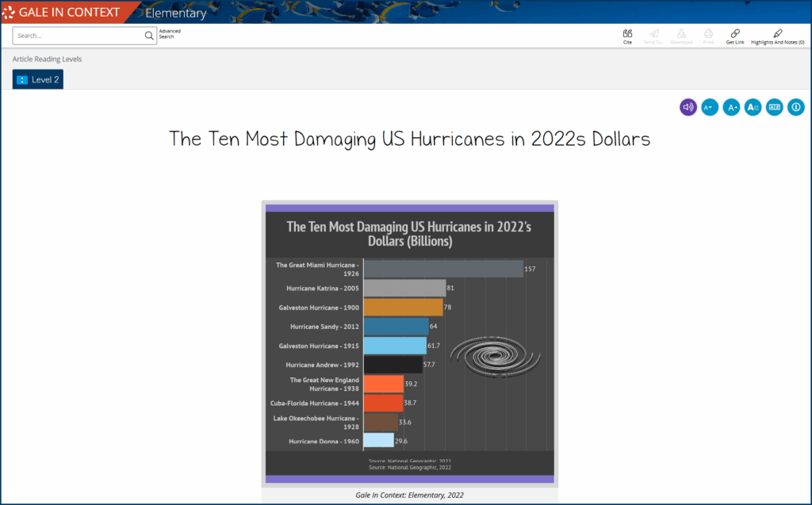Open the font display options button

click(x=753, y=107)
